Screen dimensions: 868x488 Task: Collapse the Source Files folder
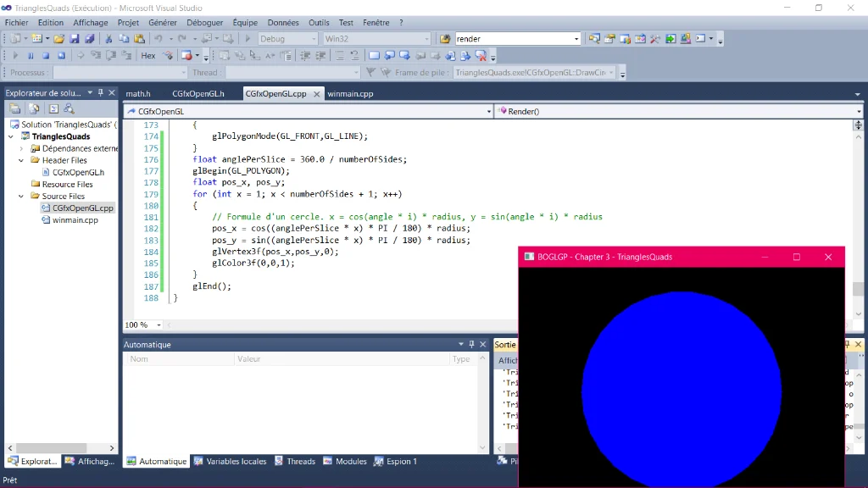click(x=21, y=196)
